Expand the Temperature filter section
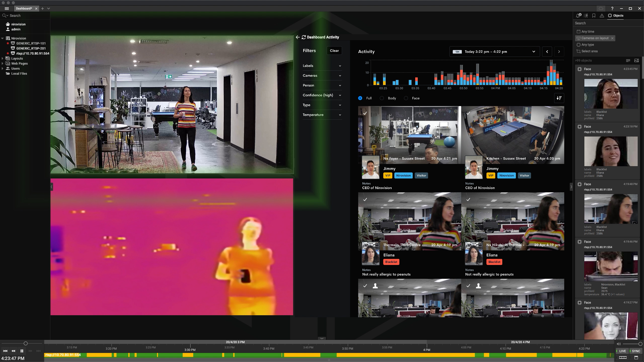 [x=322, y=115]
